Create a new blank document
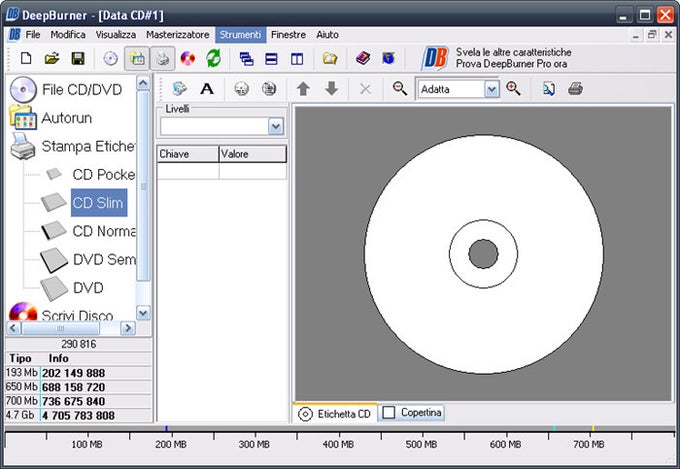Image resolution: width=680 pixels, height=469 pixels. point(26,58)
